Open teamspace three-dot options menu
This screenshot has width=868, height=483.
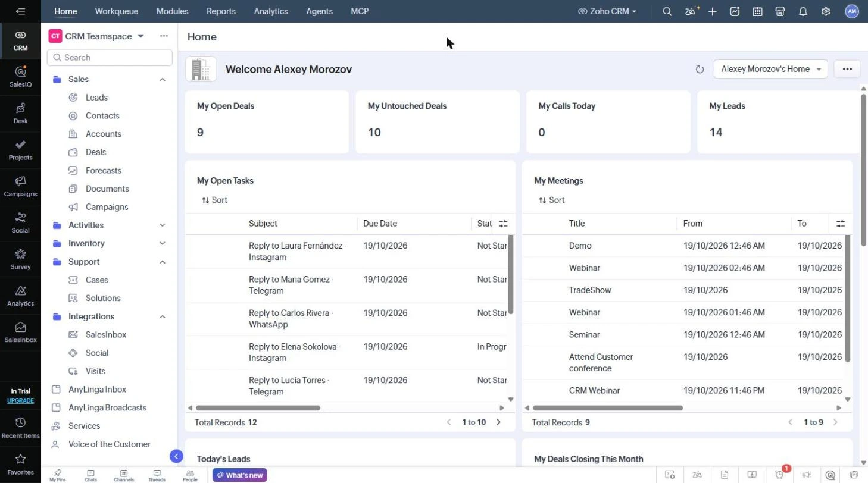(x=164, y=36)
